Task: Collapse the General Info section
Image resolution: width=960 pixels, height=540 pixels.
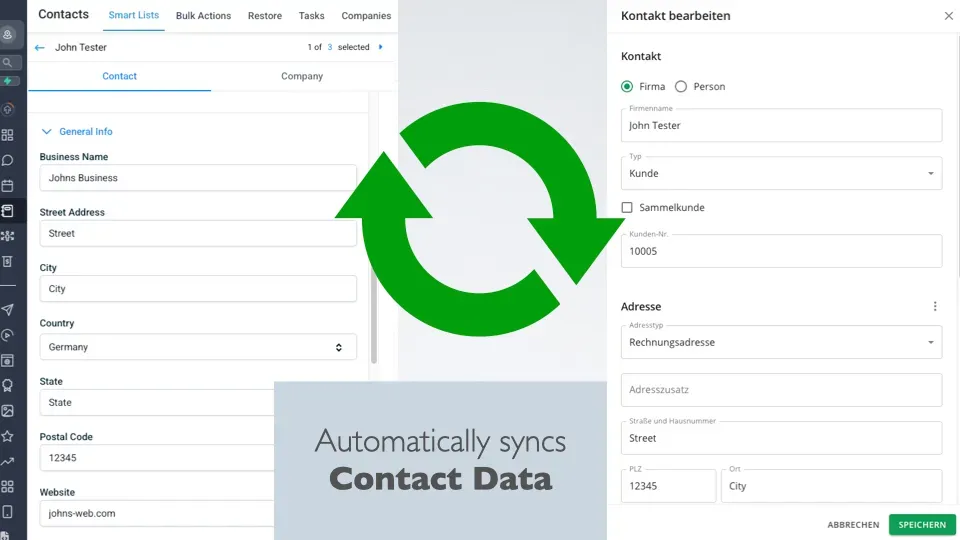Action: point(46,132)
